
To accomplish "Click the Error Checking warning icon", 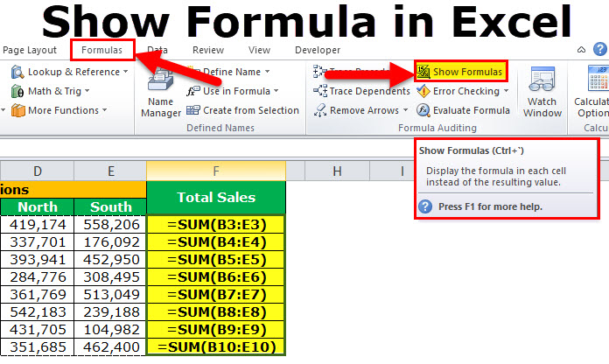I will pos(423,91).
